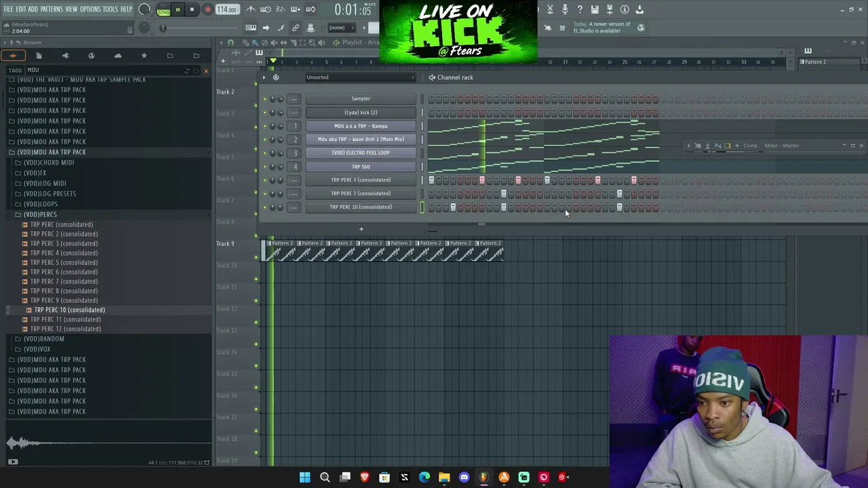Expand the (VDD)LOOPS folder
Screen dimensions: 868x488
click(41, 204)
